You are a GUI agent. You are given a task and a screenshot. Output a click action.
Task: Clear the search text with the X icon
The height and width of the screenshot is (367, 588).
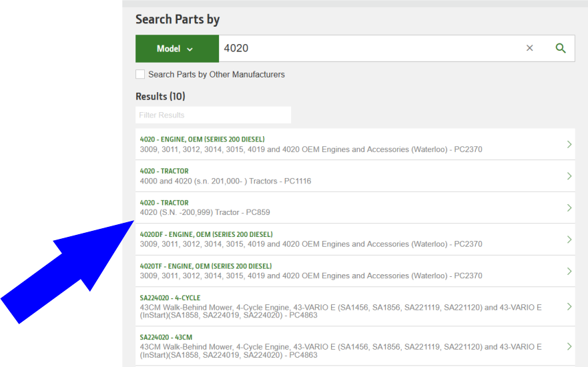pos(529,48)
